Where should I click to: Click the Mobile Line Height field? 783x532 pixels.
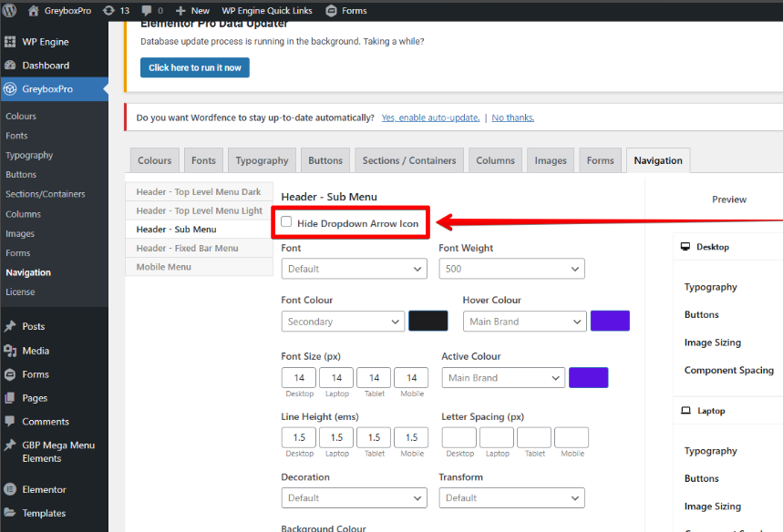point(411,437)
